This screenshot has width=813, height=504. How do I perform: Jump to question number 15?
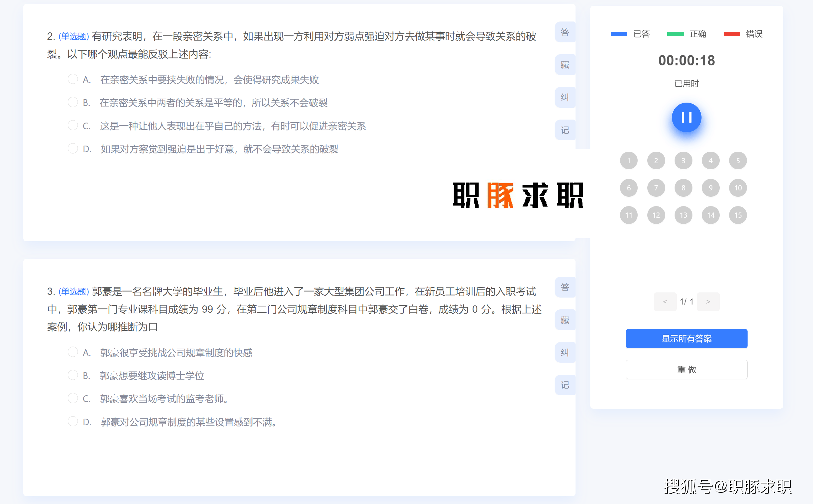tap(738, 215)
